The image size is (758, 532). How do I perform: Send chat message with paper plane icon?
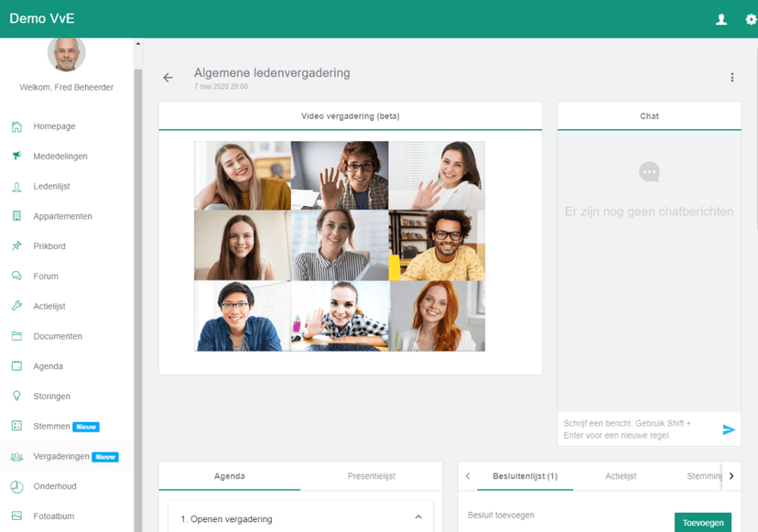[729, 429]
